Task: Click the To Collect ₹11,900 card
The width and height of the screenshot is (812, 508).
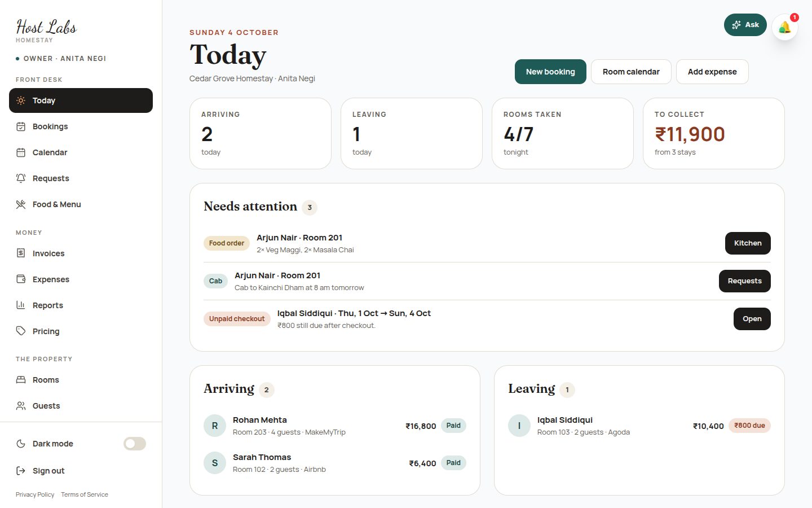Action: click(x=714, y=133)
